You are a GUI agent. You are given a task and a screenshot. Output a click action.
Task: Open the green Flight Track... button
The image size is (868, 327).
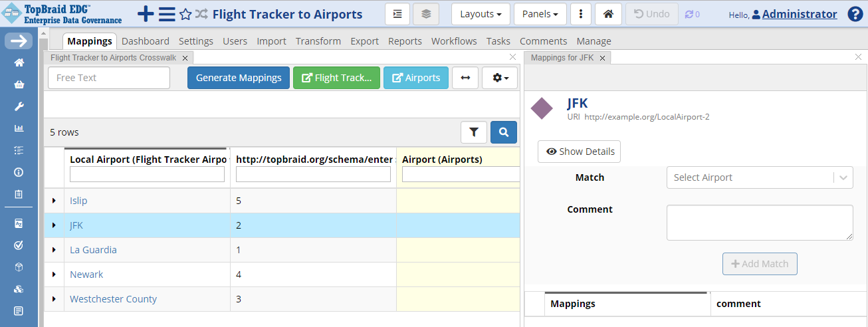click(337, 78)
